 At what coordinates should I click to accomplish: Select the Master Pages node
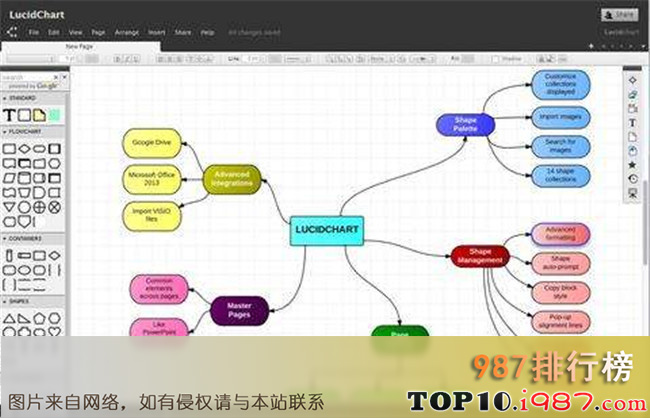[x=239, y=311]
